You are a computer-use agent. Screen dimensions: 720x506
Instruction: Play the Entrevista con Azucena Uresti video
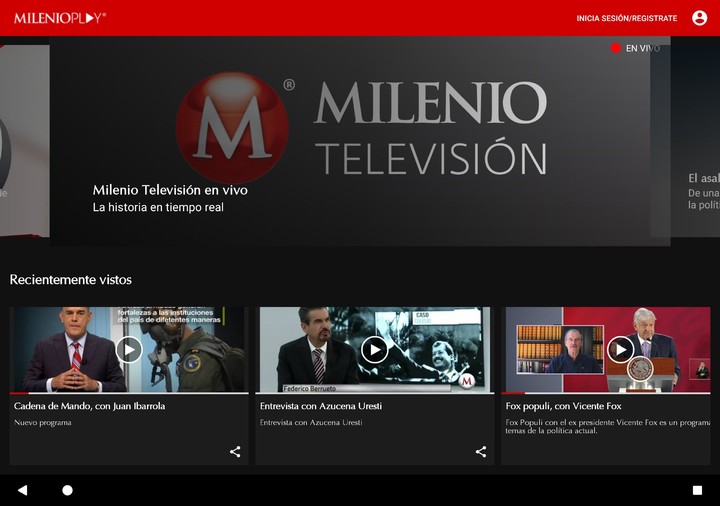[x=374, y=349]
